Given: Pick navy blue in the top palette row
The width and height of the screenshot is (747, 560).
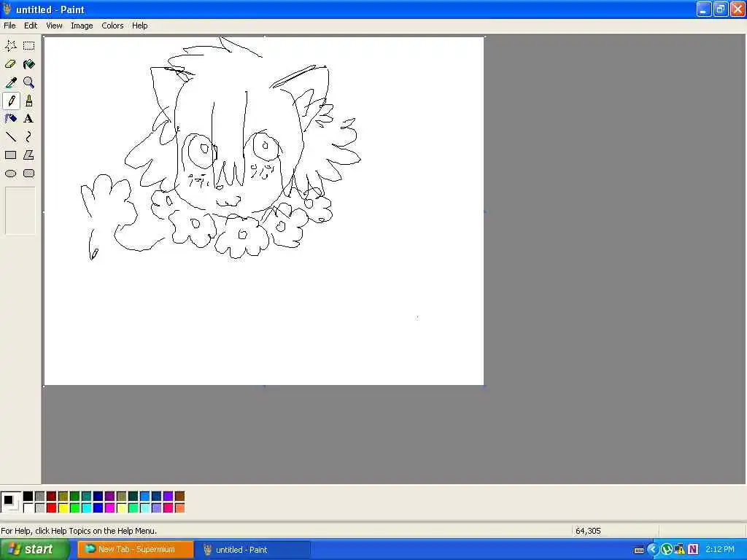Looking at the screenshot, I should point(98,497).
